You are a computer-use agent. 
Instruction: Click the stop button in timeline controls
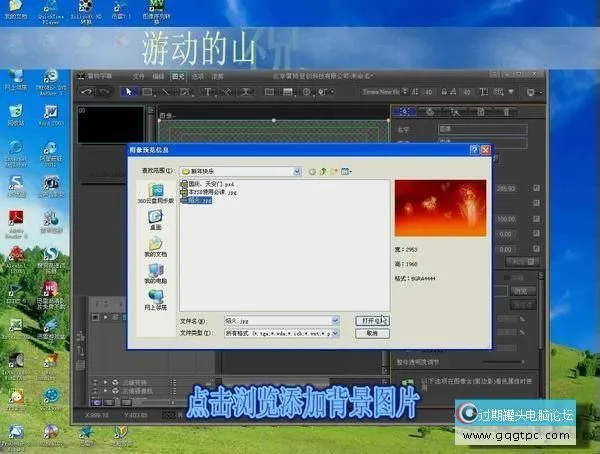coord(95,317)
